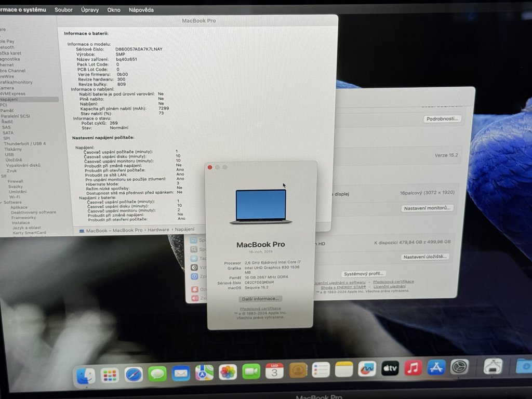Choose Deaktivovaný software in the sidebar
Viewport: 532px width, 399px height.
click(34, 212)
